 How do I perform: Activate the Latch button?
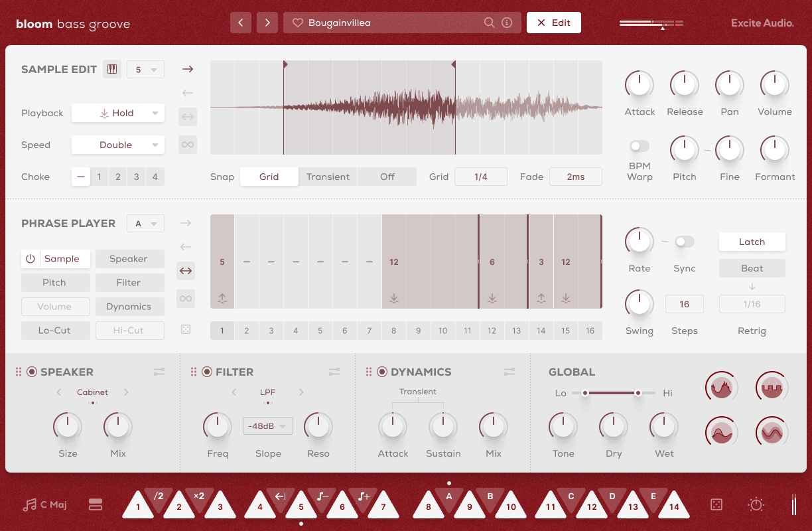(x=752, y=242)
